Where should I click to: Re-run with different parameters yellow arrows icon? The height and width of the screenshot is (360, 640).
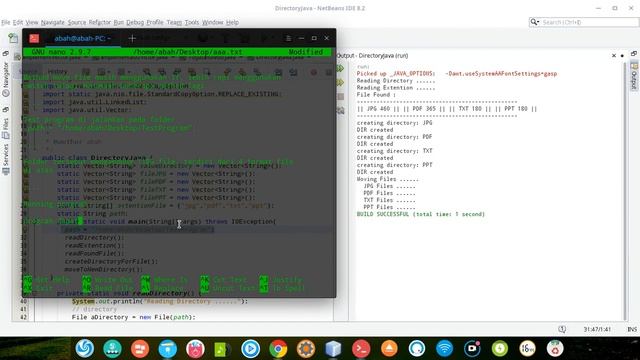pos(340,82)
